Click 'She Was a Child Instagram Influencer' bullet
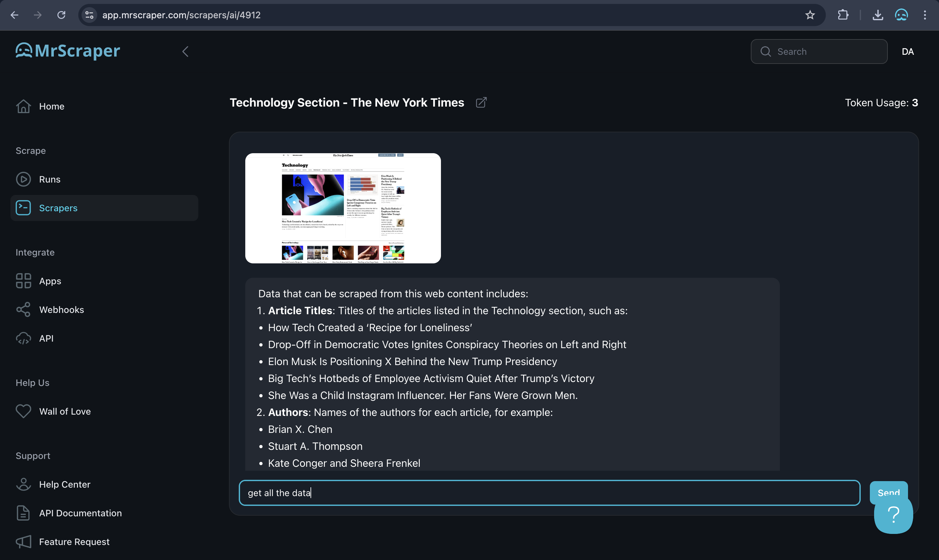The height and width of the screenshot is (560, 939). tap(423, 395)
